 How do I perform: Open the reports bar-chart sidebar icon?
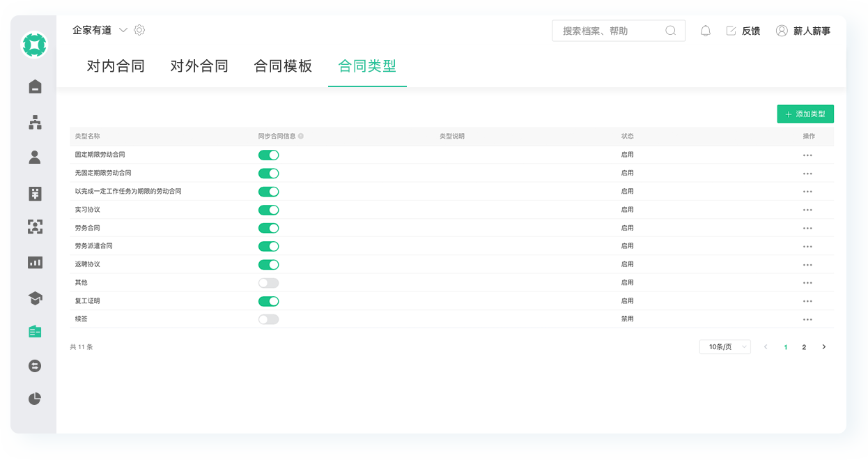click(33, 262)
